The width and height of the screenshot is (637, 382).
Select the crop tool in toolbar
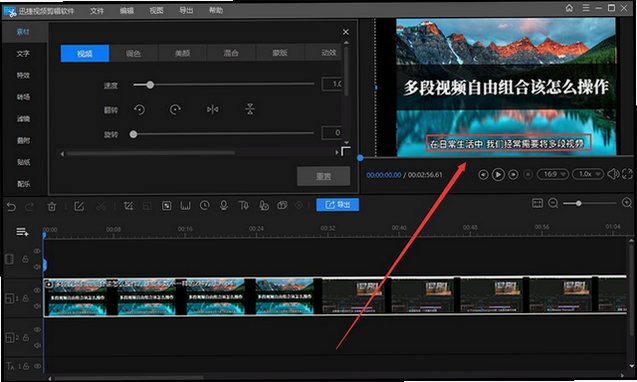click(128, 206)
